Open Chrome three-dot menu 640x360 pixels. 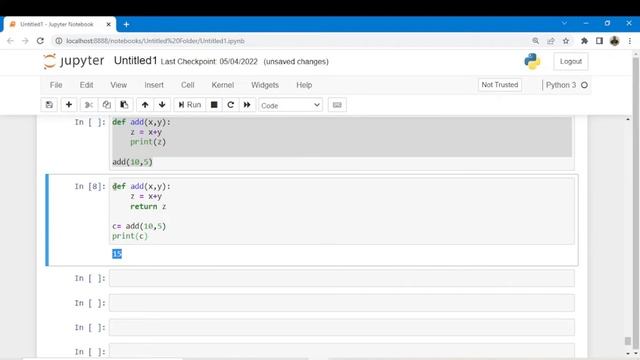(630, 41)
